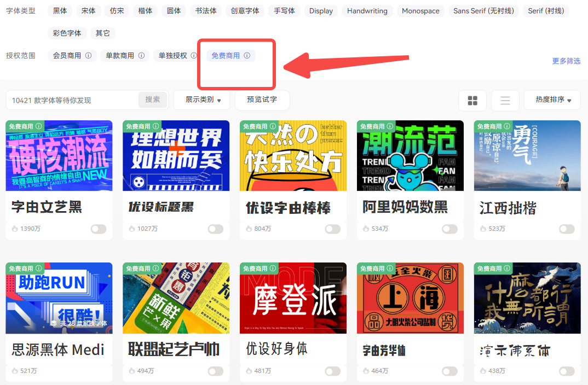Image resolution: width=588 pixels, height=385 pixels.
Task: Select the 黑体 font type filter
Action: click(x=60, y=11)
